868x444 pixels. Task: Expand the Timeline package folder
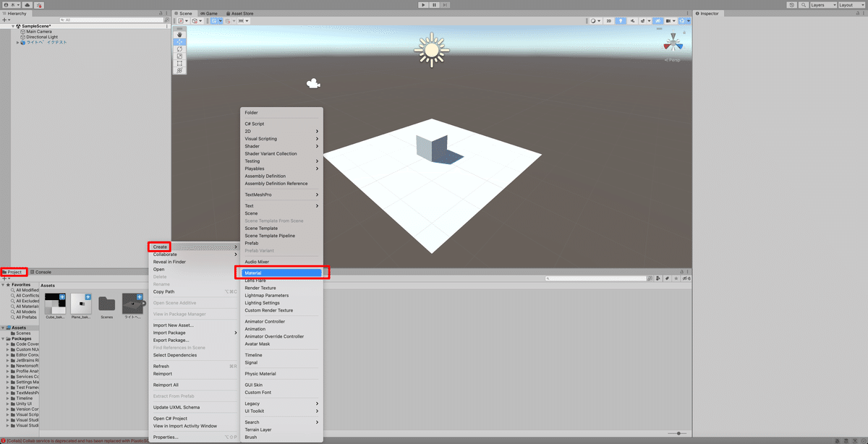coord(8,398)
